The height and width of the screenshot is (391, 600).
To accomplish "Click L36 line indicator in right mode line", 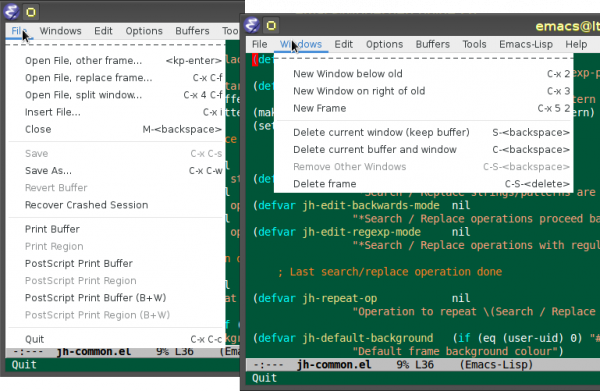I will (424, 365).
